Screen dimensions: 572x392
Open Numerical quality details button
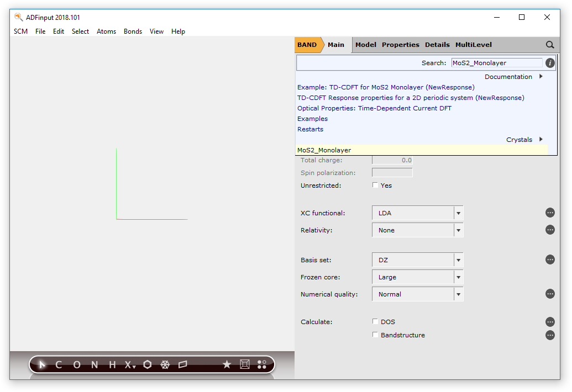click(x=550, y=294)
